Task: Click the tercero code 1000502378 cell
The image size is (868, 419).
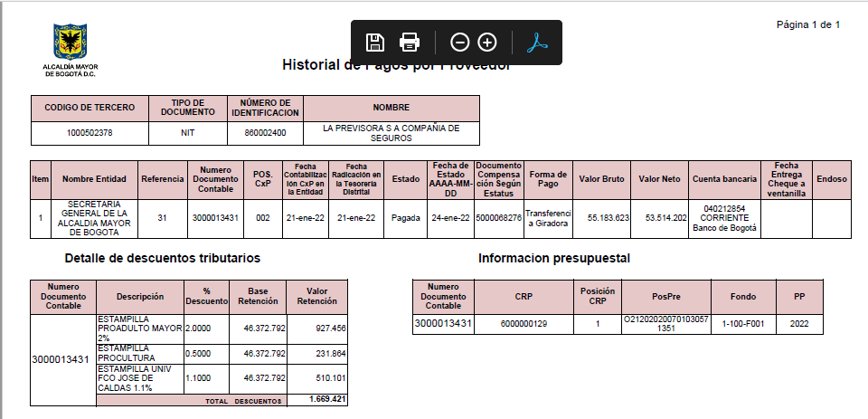Action: coord(90,133)
